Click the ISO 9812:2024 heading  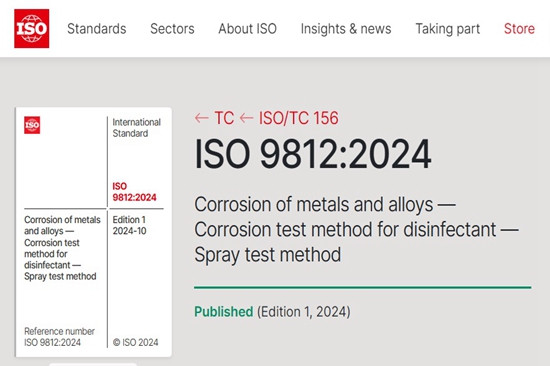click(x=313, y=154)
